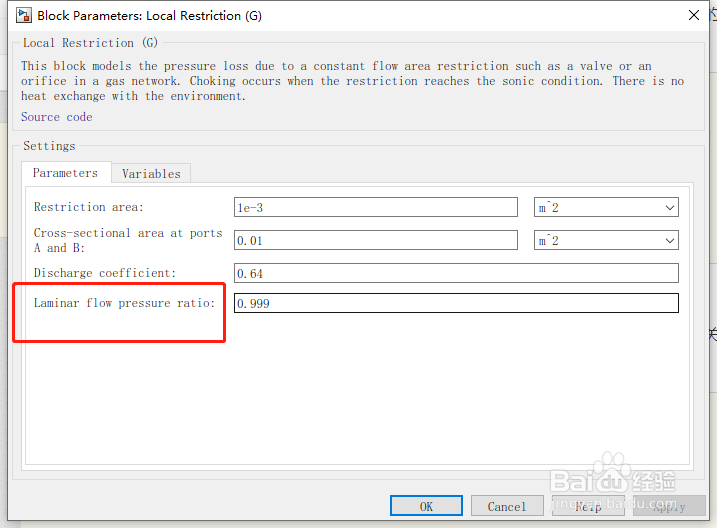Click the Apply button
Viewport: 717px width, 528px height.
click(x=669, y=506)
